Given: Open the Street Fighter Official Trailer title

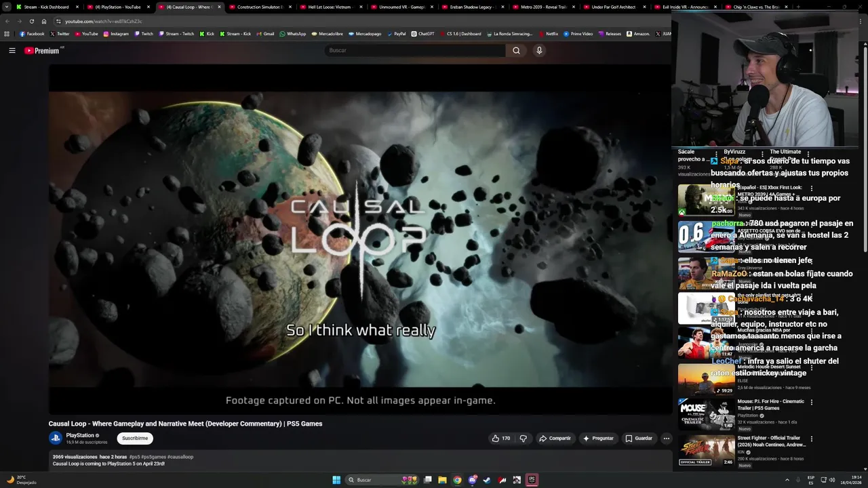Looking at the screenshot, I should (772, 441).
